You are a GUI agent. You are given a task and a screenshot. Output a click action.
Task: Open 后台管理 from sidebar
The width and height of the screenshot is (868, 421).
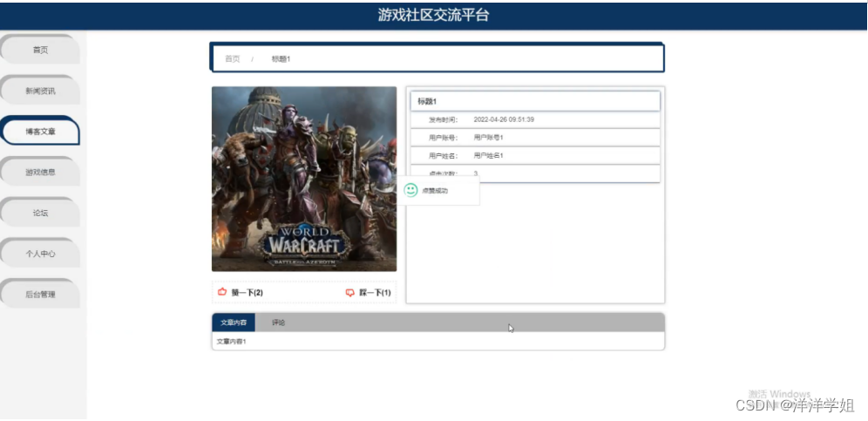pos(40,294)
